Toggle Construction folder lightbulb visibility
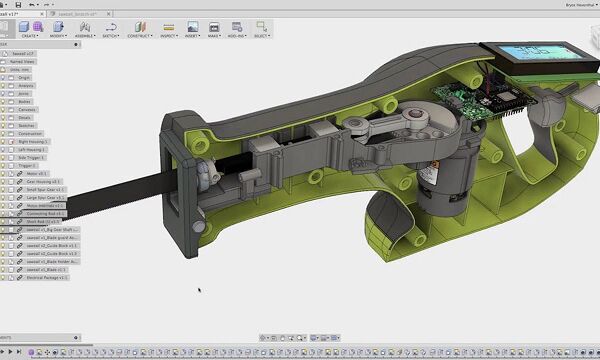 [3, 134]
